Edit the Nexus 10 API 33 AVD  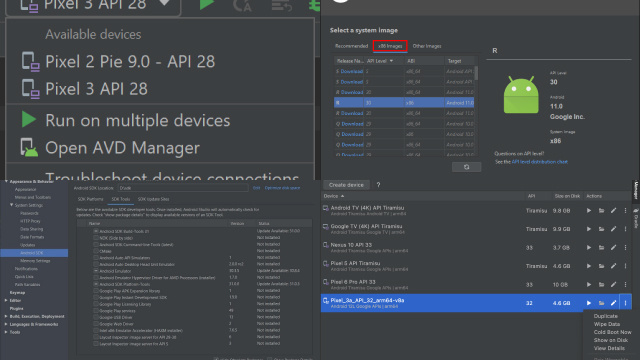613,247
